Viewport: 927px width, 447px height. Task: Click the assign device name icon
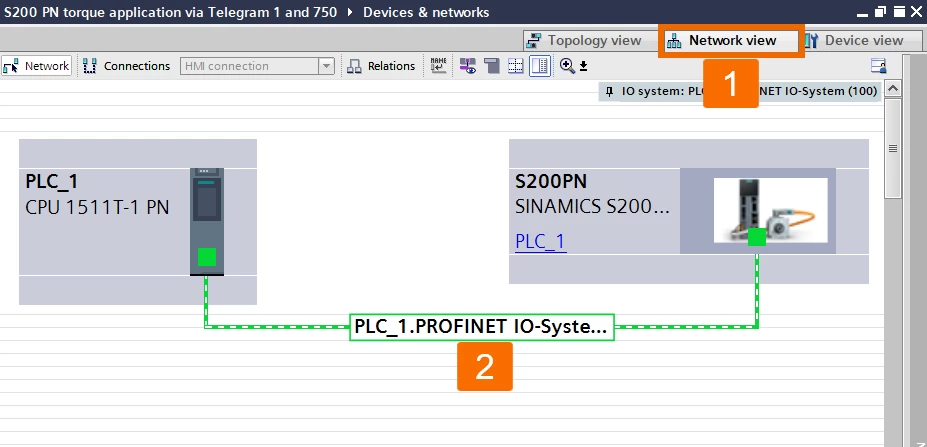439,66
